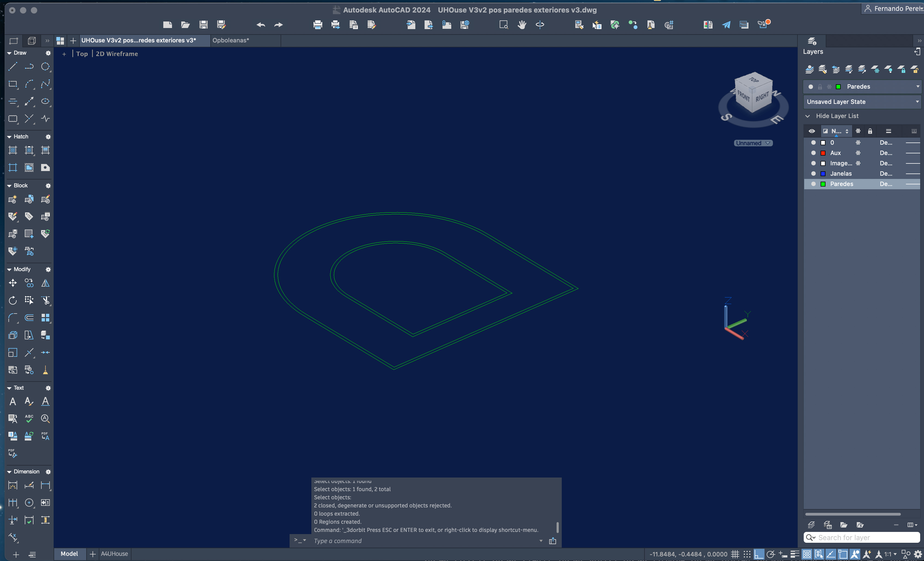
Task: Click the Redo arrow
Action: pyautogui.click(x=278, y=25)
